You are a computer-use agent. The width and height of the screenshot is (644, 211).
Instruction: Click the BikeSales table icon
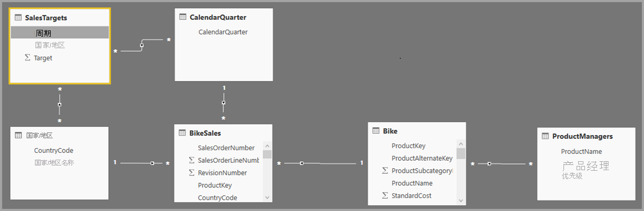coord(182,133)
